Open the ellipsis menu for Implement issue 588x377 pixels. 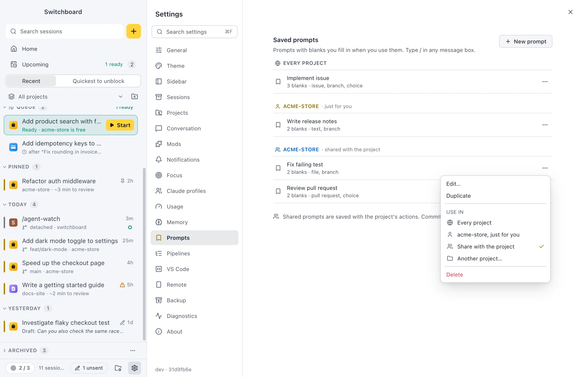pyautogui.click(x=545, y=82)
